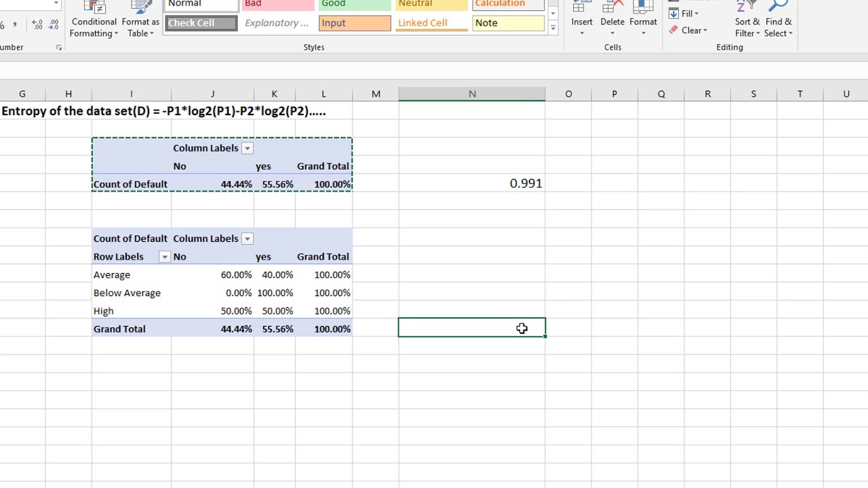
Task: Apply the Normal cell style
Action: (201, 4)
